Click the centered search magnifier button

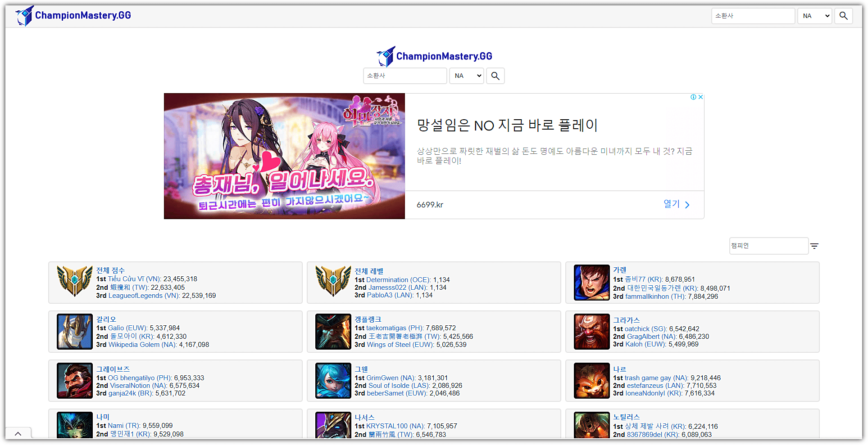coord(495,76)
